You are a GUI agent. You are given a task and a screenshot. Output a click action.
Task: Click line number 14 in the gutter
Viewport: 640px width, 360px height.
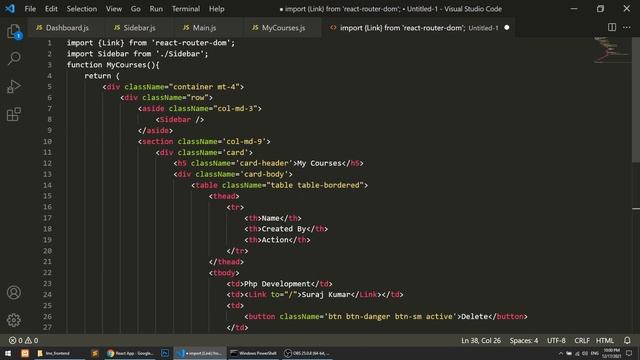[x=47, y=185]
